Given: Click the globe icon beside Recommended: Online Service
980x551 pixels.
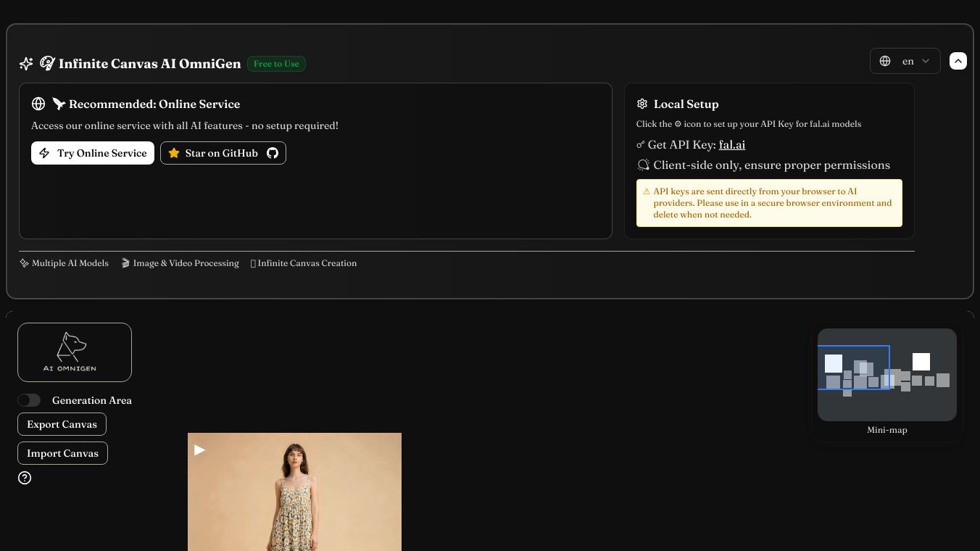Looking at the screenshot, I should click(x=38, y=104).
